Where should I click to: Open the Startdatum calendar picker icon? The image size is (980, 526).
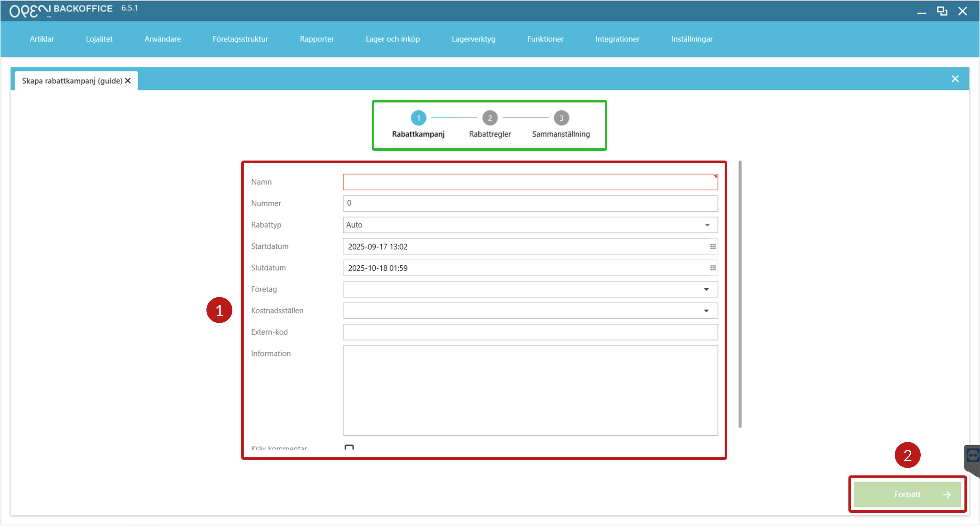tap(713, 247)
